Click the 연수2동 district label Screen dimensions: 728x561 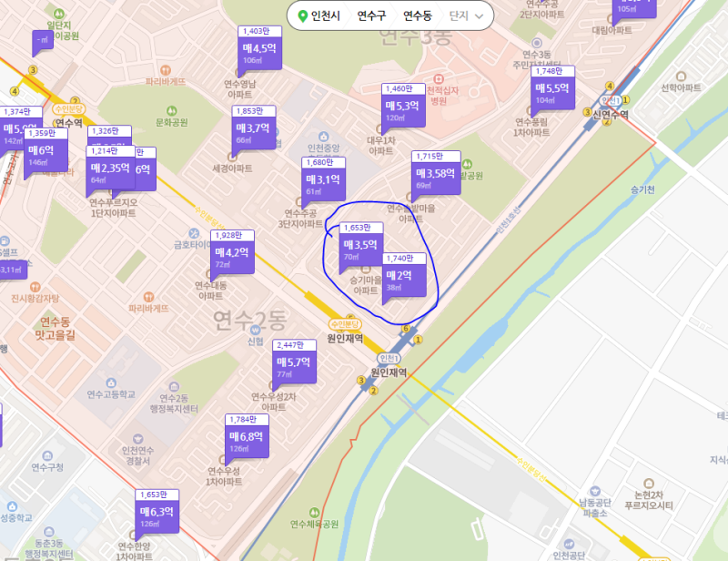(249, 321)
